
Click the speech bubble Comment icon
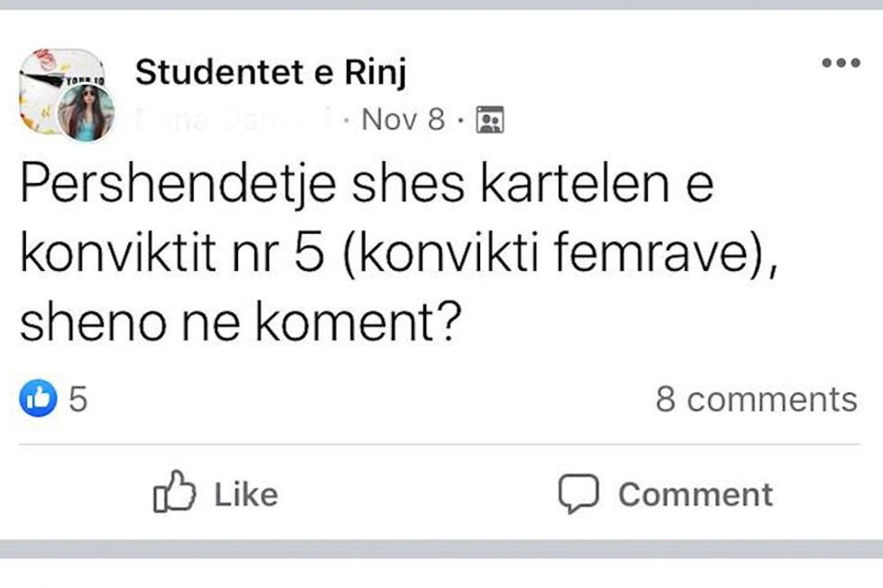click(578, 493)
